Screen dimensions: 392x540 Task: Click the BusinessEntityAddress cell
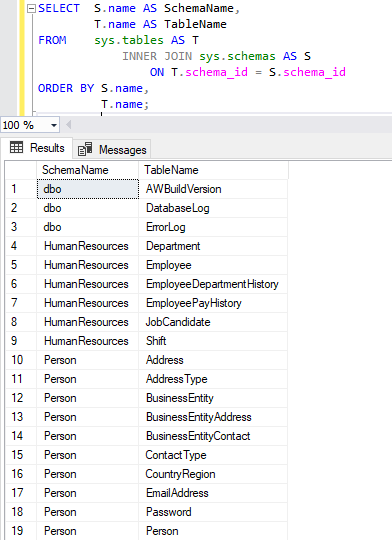[213, 417]
